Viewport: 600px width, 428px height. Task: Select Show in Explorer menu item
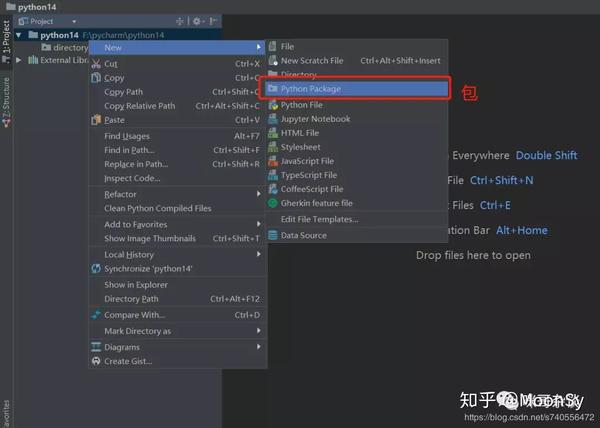(178, 285)
